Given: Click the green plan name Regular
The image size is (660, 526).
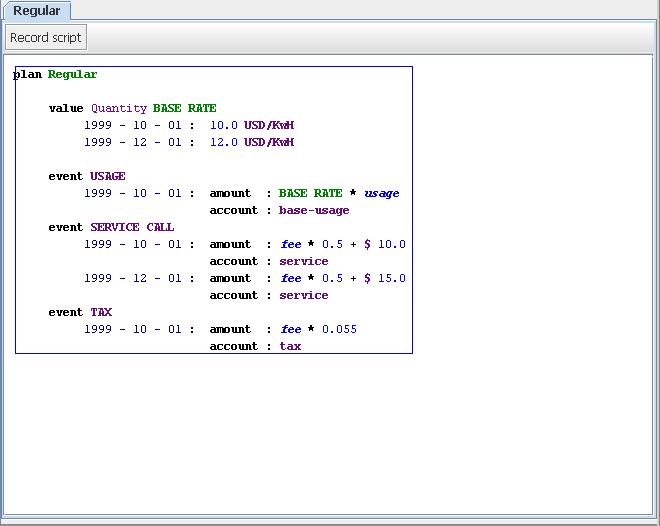Looking at the screenshot, I should (x=73, y=74).
